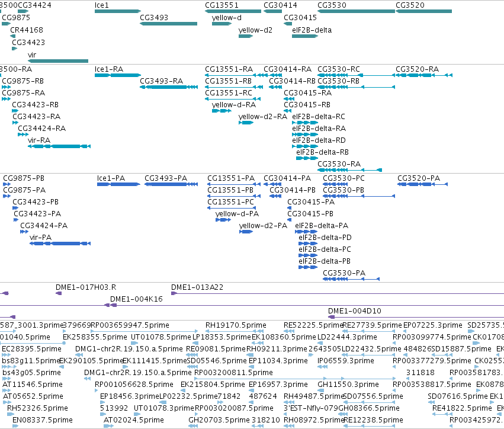Select EST label RE12238.5prime

click(x=373, y=421)
